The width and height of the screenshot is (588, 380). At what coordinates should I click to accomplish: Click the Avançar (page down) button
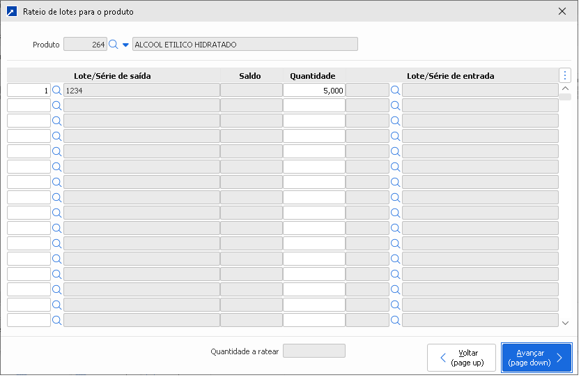(536, 358)
